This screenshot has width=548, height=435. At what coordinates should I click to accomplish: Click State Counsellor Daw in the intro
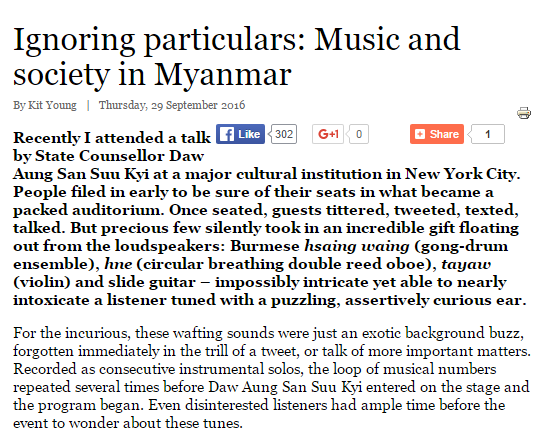coord(120,156)
